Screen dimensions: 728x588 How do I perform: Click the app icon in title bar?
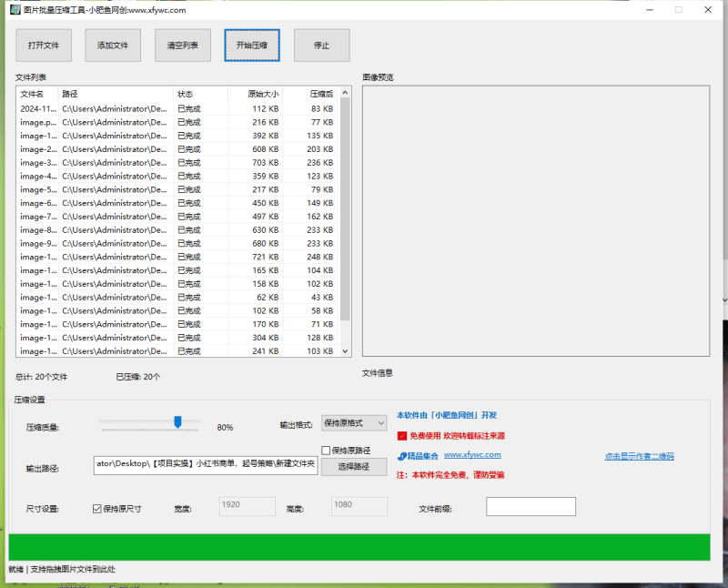coord(15,10)
